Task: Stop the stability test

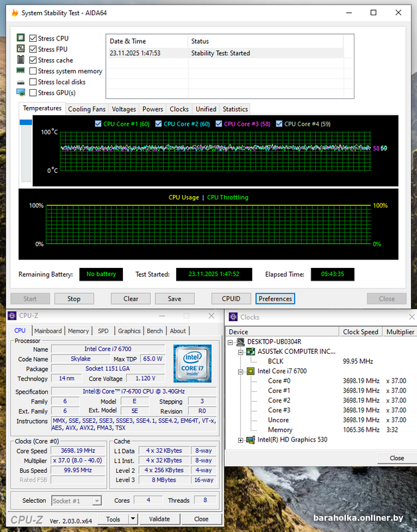Action: (74, 299)
